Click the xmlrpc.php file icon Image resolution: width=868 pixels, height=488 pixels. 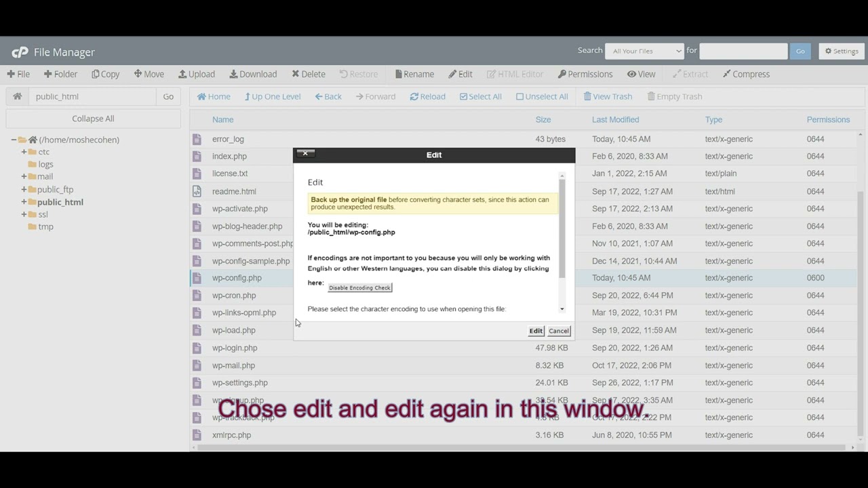(x=197, y=435)
